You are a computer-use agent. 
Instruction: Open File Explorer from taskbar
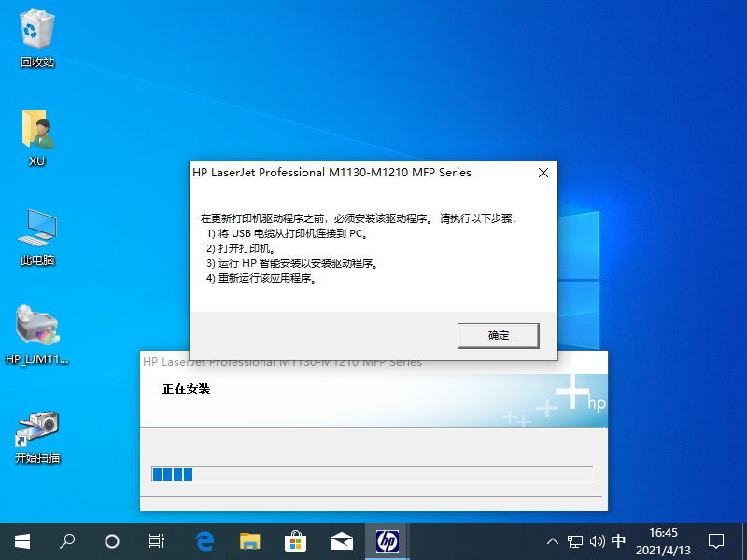coord(250,541)
